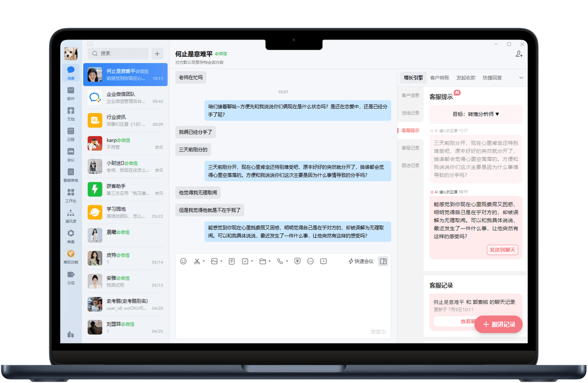Image resolution: width=588 pixels, height=383 pixels.
Task: Switch to the 增长引擎 tab
Action: [x=413, y=77]
